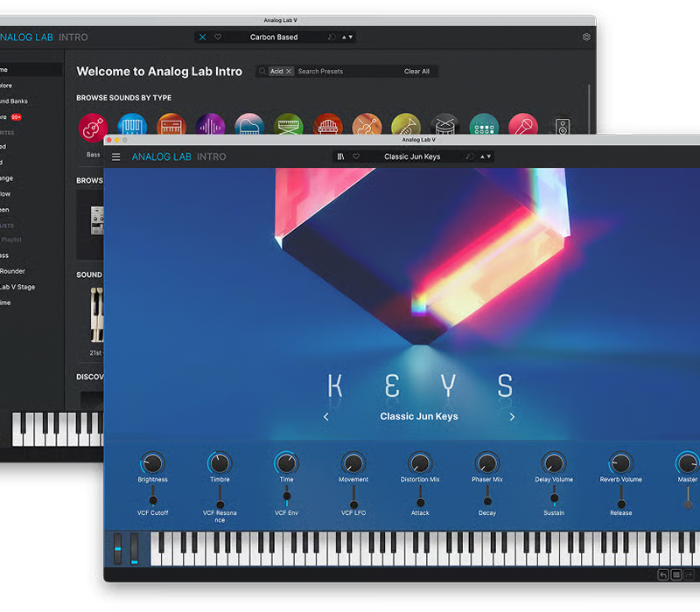Click the search magnifier icon in preset search
This screenshot has height=612, width=700.
tap(262, 72)
